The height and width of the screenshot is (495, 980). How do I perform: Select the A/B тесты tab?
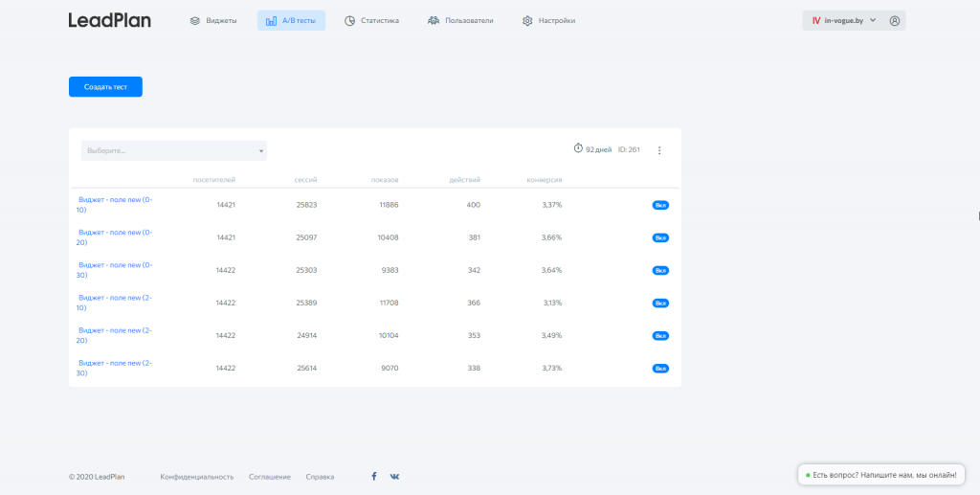pos(291,20)
